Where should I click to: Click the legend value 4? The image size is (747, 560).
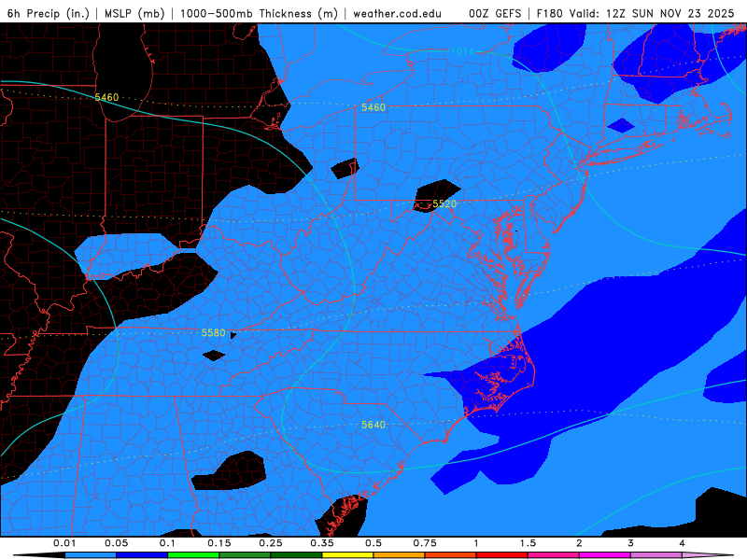[x=682, y=543]
